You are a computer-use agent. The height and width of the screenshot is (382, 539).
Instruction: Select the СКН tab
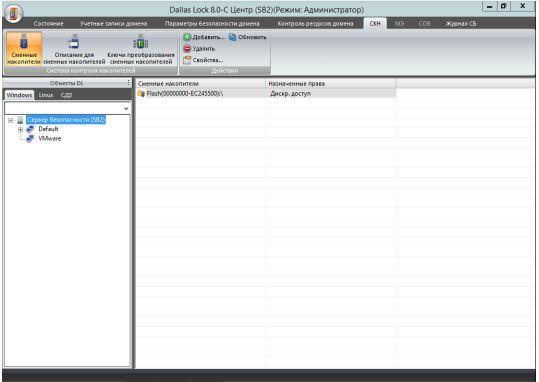[375, 24]
